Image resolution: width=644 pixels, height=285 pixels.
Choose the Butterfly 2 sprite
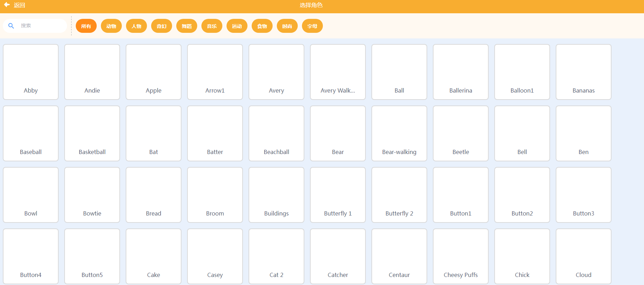pos(399,195)
